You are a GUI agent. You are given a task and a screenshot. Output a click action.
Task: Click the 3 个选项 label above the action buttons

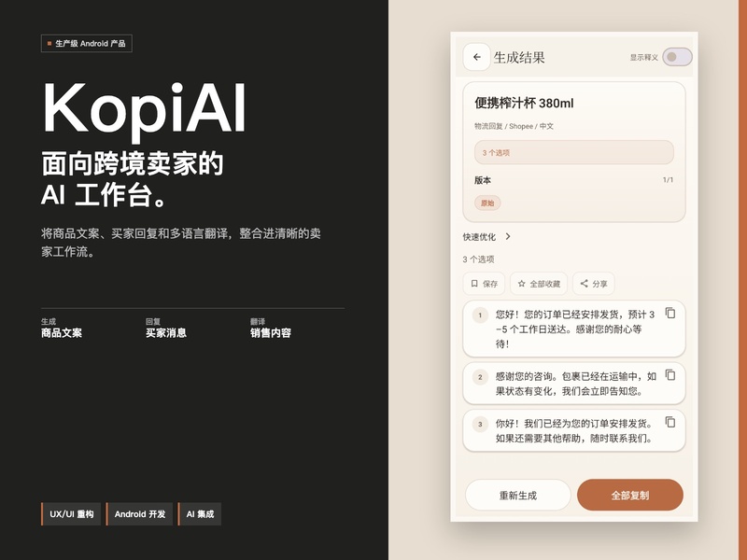click(478, 259)
